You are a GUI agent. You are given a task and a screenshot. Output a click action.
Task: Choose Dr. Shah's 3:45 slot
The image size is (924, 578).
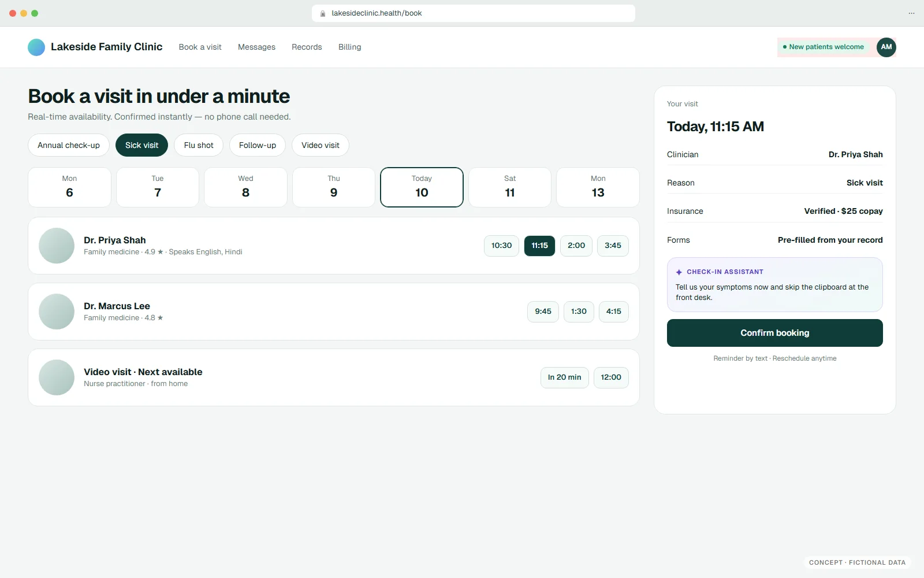(613, 246)
